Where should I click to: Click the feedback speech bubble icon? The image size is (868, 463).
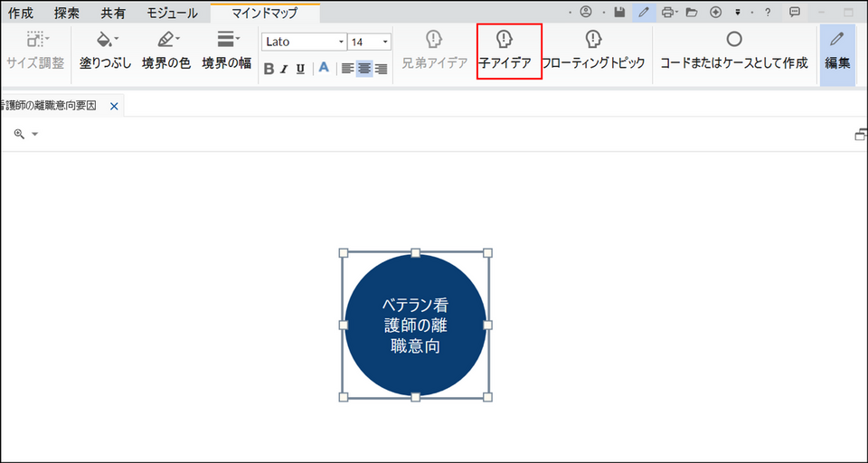click(x=795, y=13)
